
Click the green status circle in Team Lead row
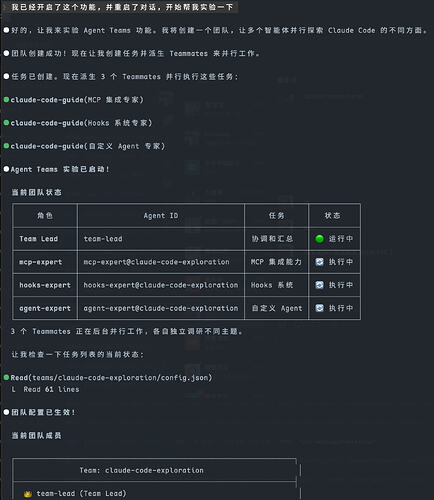pos(319,239)
